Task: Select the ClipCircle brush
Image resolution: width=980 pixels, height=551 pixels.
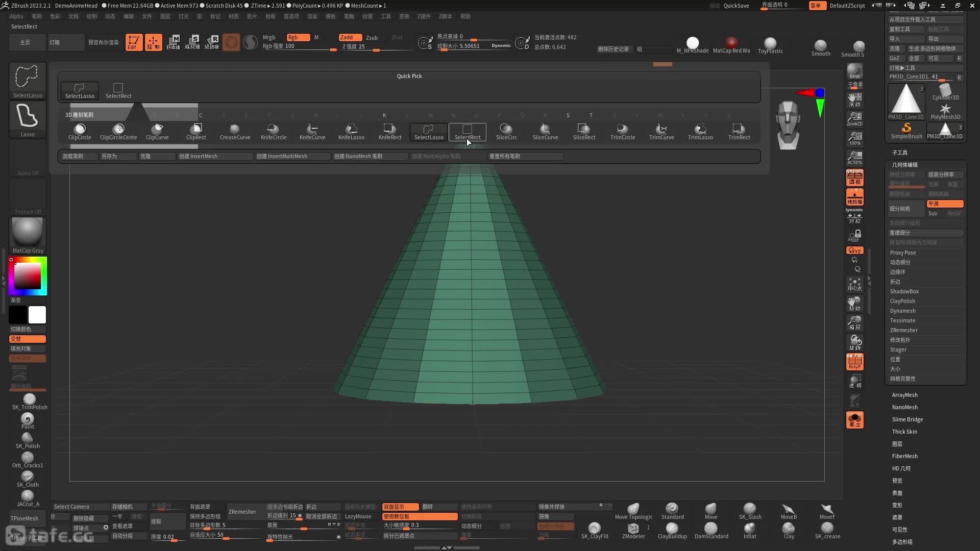Action: 80,132
